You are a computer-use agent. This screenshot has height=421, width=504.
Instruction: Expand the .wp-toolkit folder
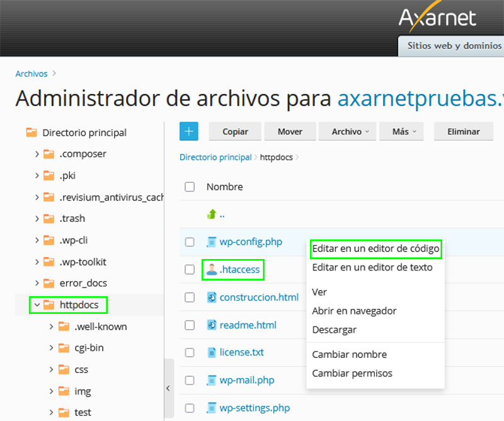(37, 262)
